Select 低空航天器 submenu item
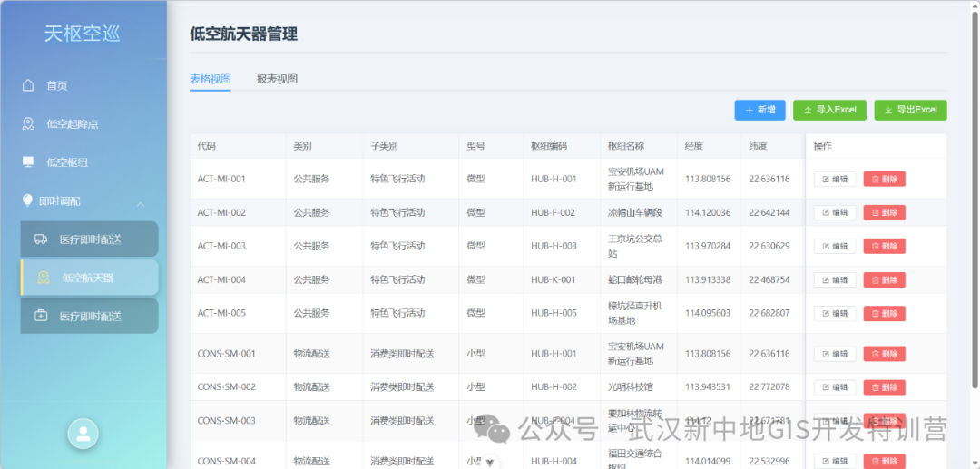The image size is (980, 469). [x=89, y=278]
